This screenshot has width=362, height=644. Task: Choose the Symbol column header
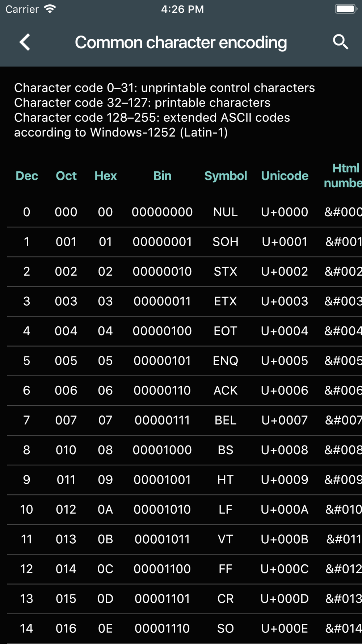(226, 176)
